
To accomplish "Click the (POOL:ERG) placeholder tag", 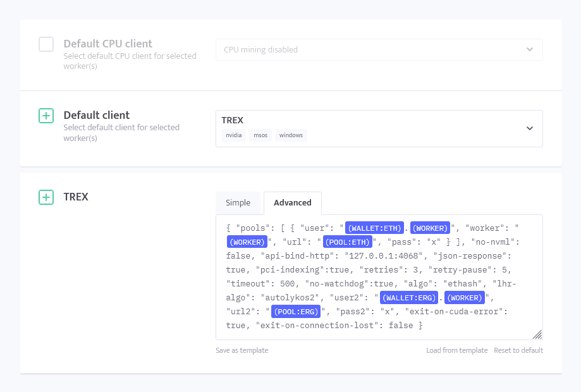I will [x=296, y=312].
